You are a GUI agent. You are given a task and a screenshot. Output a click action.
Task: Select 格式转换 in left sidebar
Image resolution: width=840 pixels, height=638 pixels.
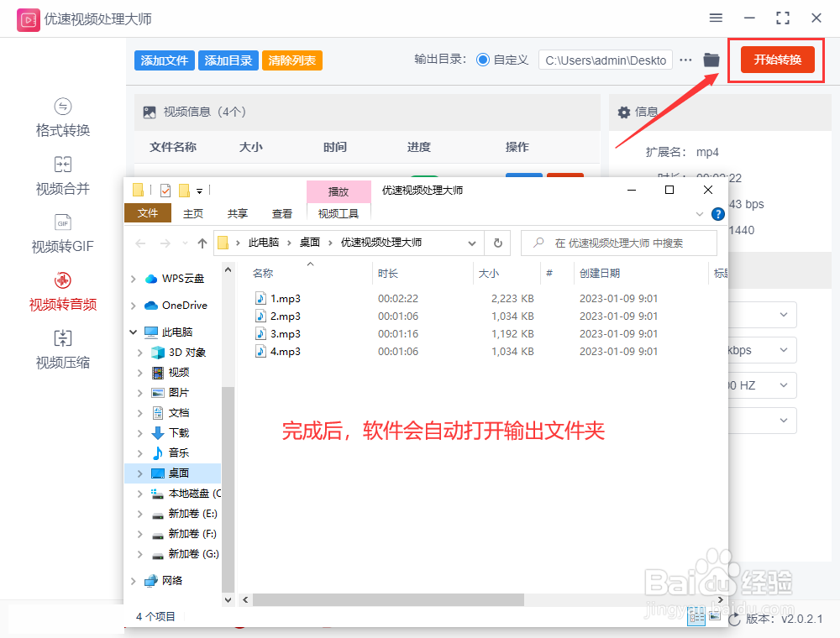(63, 118)
